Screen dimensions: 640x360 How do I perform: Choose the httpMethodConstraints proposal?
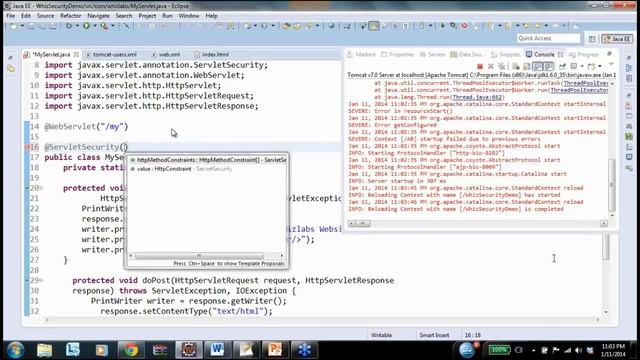click(x=208, y=160)
